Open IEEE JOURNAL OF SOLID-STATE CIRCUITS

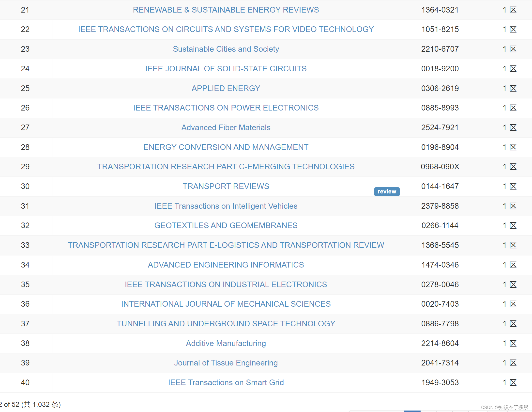click(x=226, y=69)
